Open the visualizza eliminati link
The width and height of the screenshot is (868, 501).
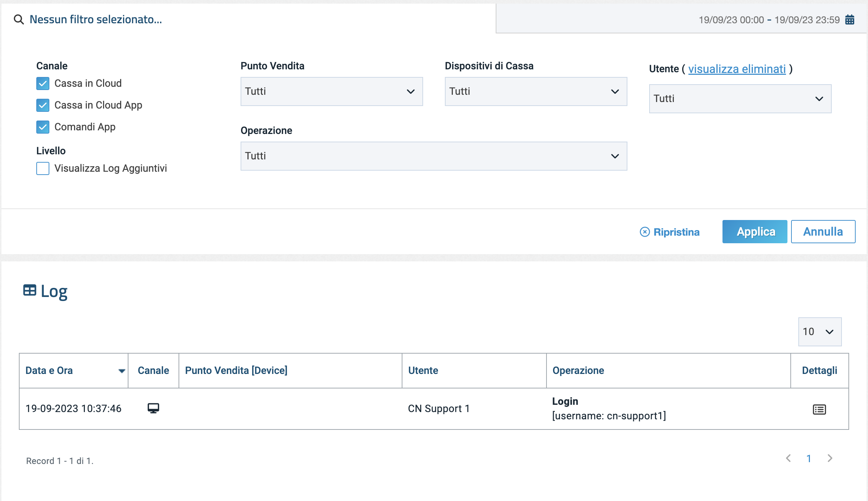click(737, 69)
